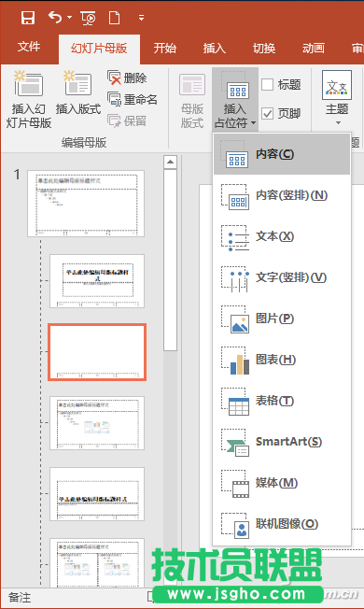Switch to the 切换 tab
364x609 pixels.
point(264,49)
